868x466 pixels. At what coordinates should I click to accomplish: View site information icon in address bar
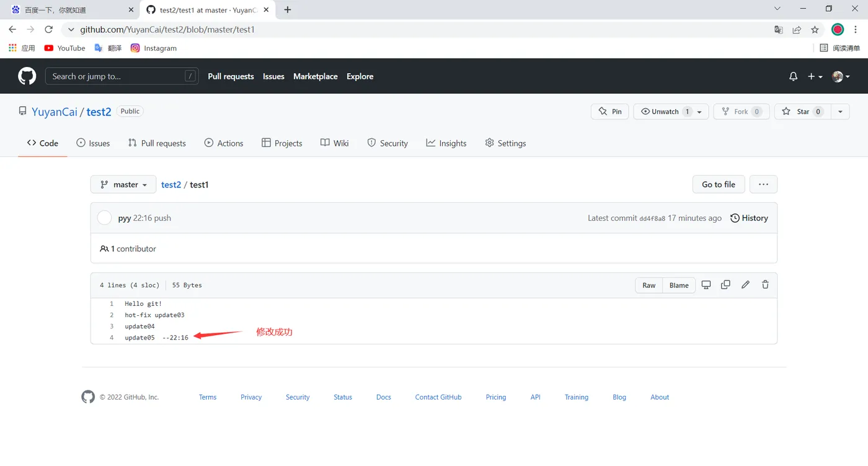[x=70, y=29]
